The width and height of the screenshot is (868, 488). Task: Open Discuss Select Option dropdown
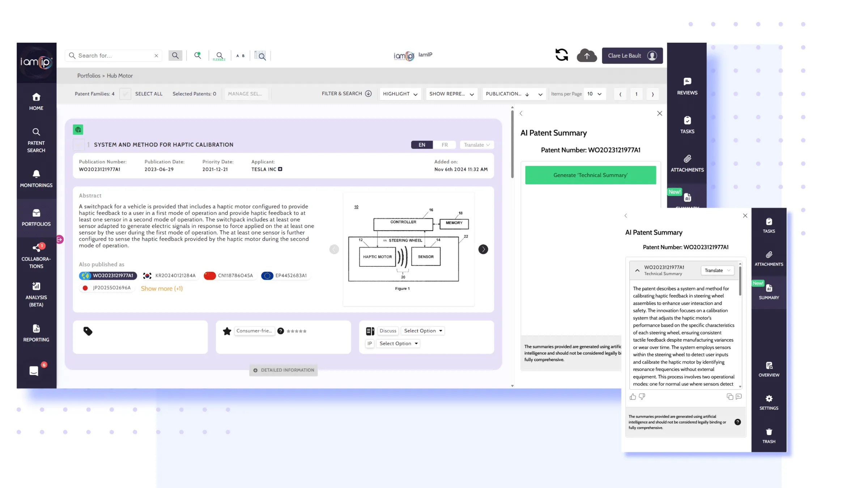point(423,331)
